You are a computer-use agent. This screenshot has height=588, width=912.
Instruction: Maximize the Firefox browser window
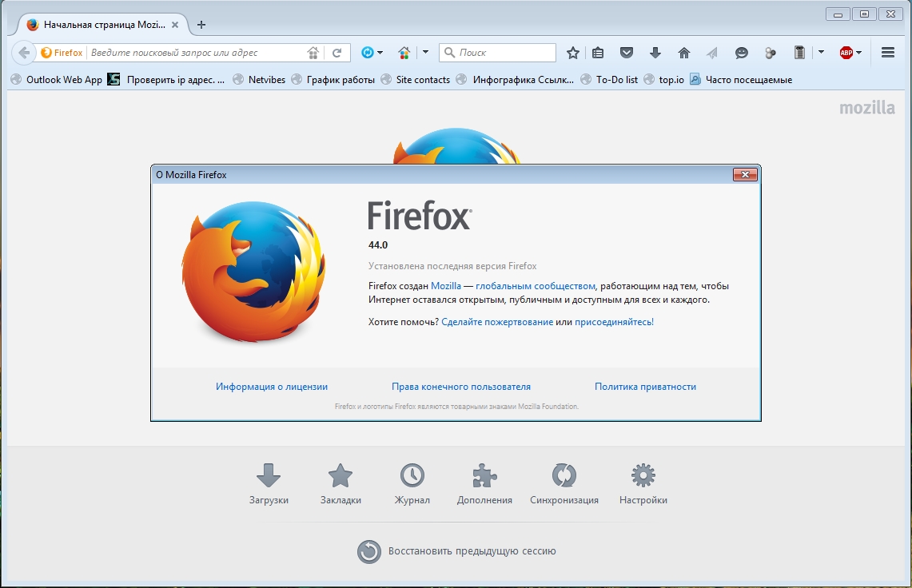coord(864,14)
